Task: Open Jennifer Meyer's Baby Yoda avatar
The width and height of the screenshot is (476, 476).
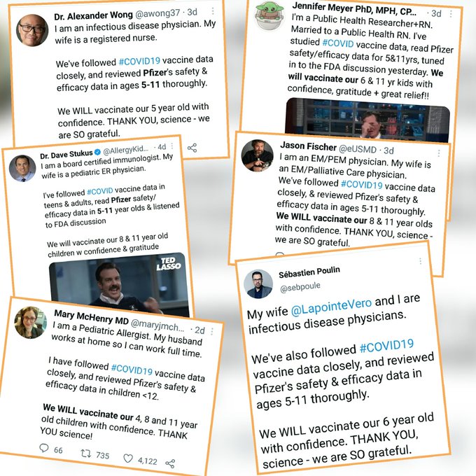Action: point(269,15)
